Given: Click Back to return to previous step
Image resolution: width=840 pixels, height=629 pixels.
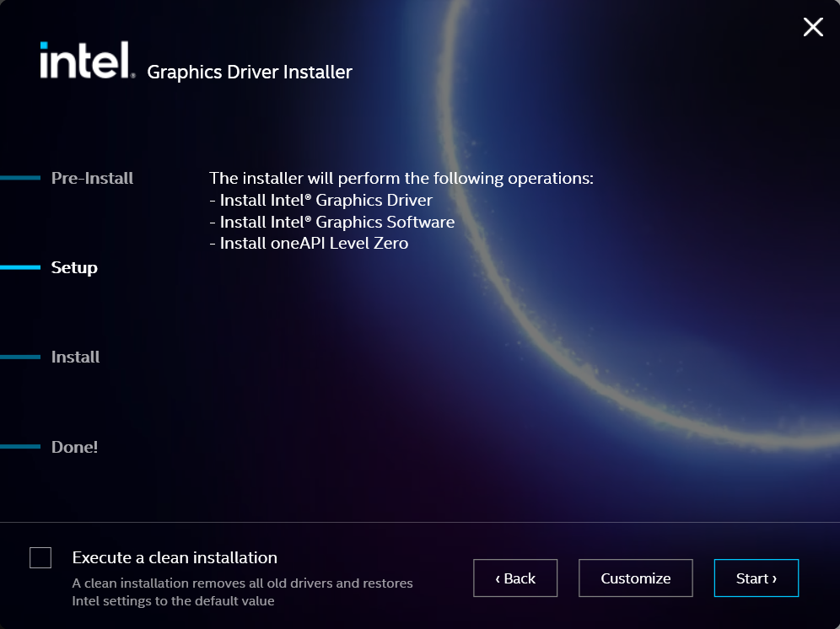Looking at the screenshot, I should click(515, 578).
